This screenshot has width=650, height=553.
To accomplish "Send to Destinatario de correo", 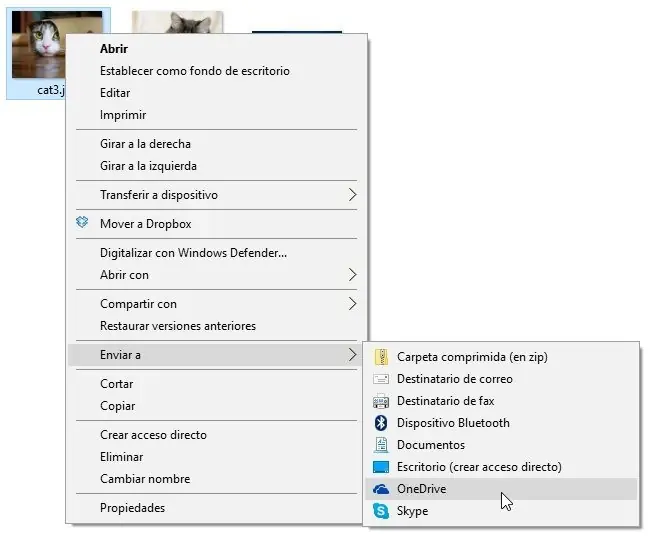I will 501,379.
